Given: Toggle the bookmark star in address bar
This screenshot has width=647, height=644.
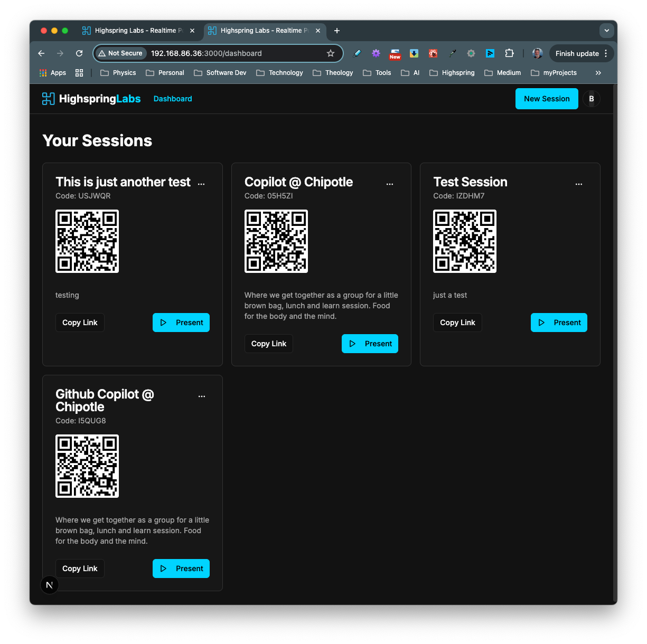Looking at the screenshot, I should (331, 53).
